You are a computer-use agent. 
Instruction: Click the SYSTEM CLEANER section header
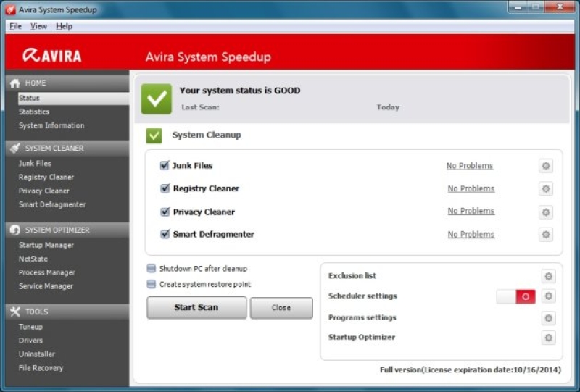click(67, 149)
